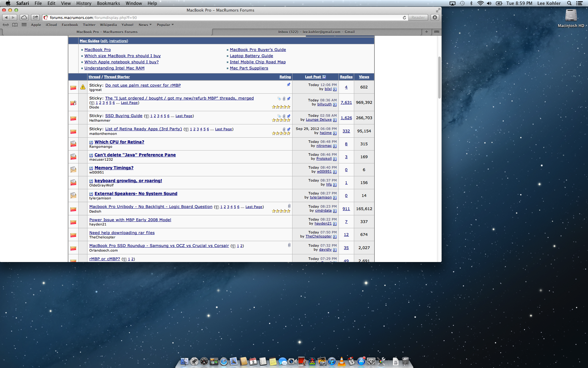Show bookmarks with the open-book icon
Viewport: 588px width, 368px height.
pos(15,25)
